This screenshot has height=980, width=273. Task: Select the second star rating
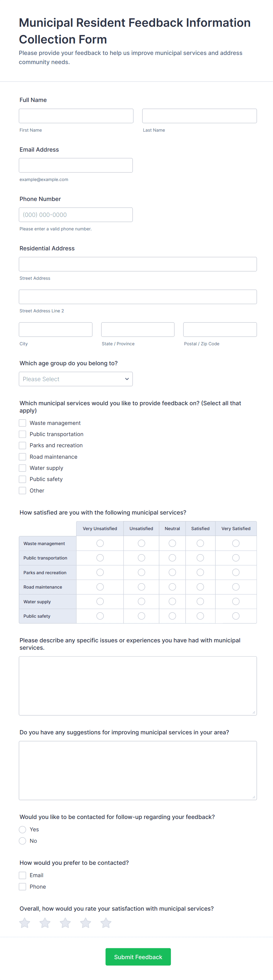pos(45,923)
